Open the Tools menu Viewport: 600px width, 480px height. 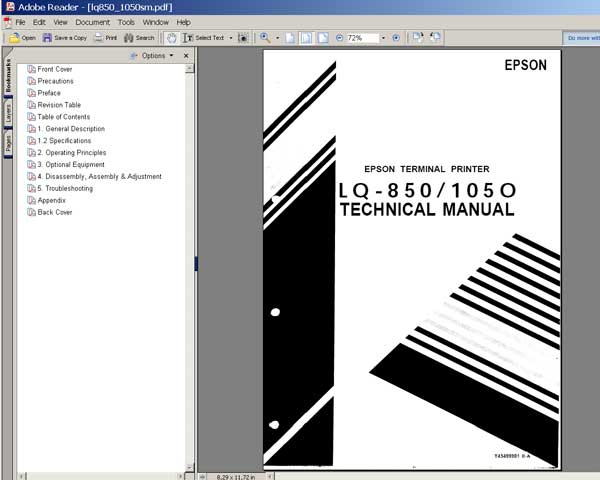coord(126,22)
